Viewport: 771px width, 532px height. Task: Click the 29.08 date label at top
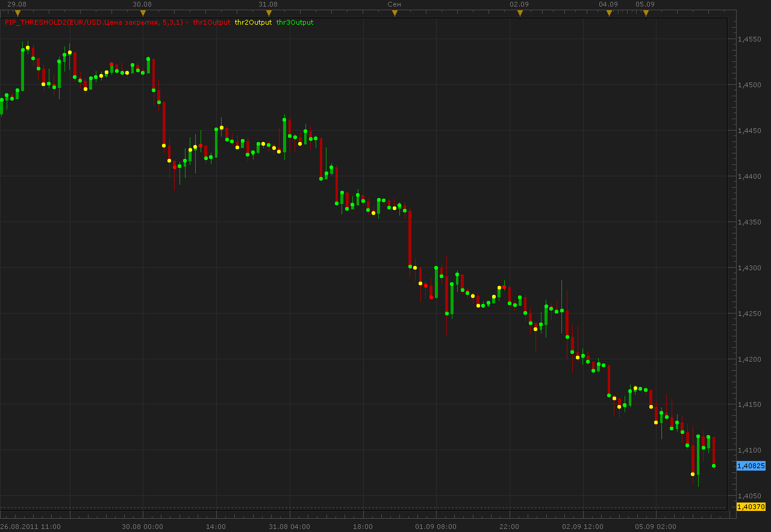tap(16, 4)
